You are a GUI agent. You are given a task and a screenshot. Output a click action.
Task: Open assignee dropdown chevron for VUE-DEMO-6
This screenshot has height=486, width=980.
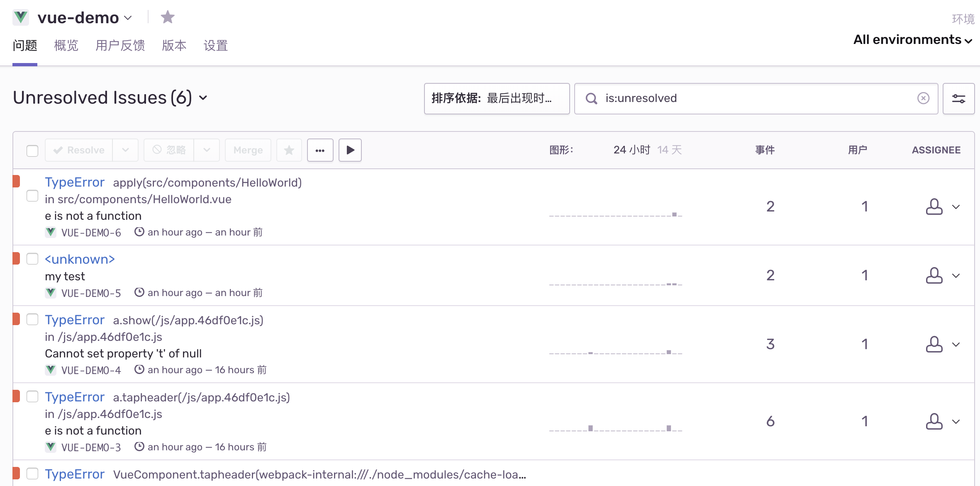point(956,207)
